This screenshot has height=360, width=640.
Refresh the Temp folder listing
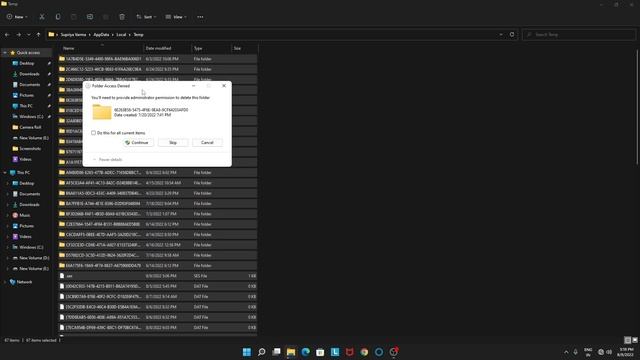click(512, 35)
